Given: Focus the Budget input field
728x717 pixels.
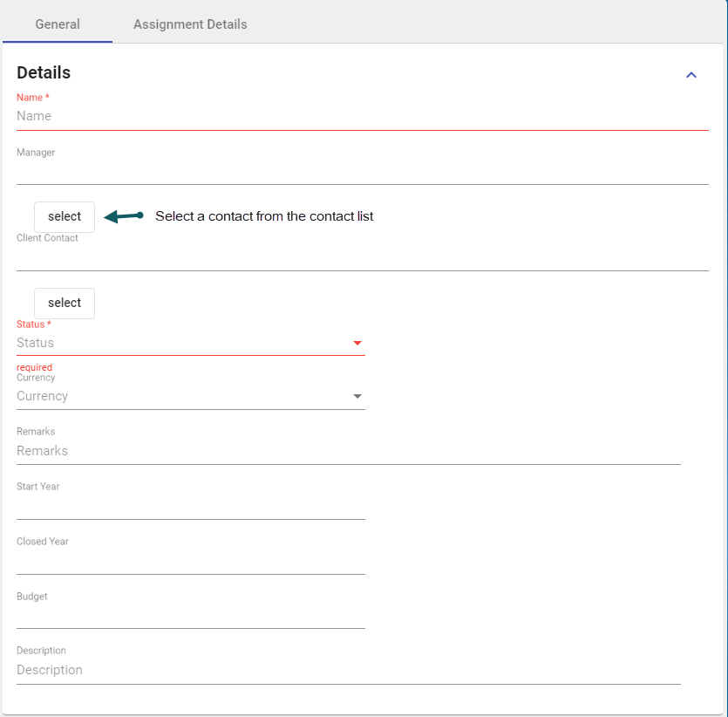Looking at the screenshot, I should [190, 616].
